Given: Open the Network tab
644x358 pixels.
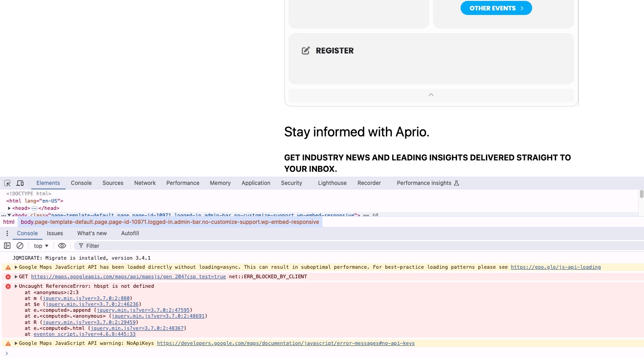Looking at the screenshot, I should coord(145,183).
